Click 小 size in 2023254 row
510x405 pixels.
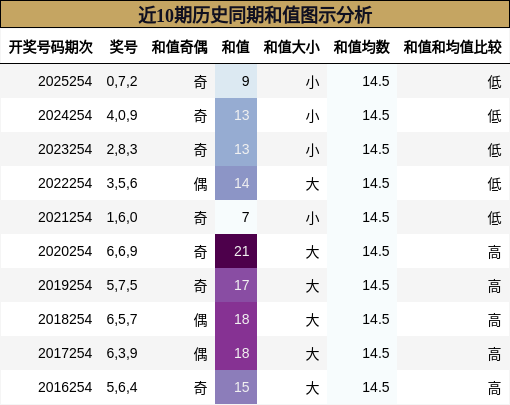tap(312, 150)
